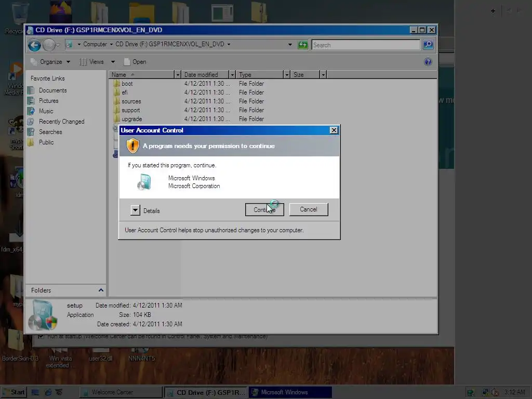The image size is (532, 399).
Task: Go back with Explorer back arrow
Action: pyautogui.click(x=34, y=45)
